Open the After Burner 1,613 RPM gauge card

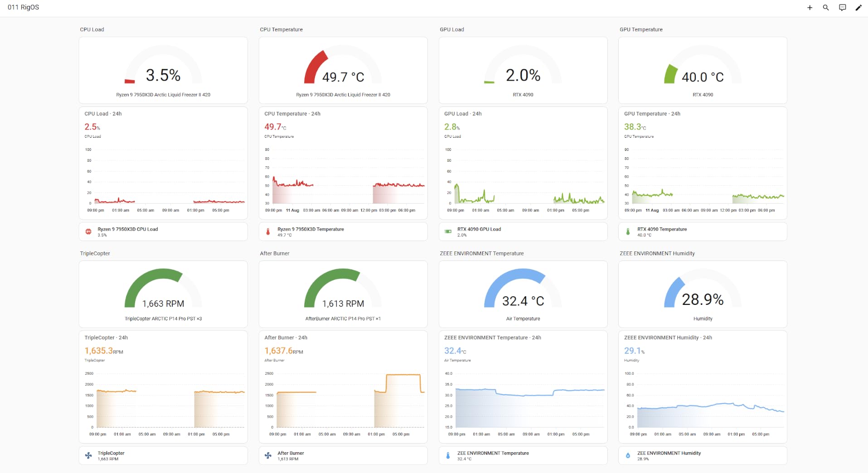343,294
